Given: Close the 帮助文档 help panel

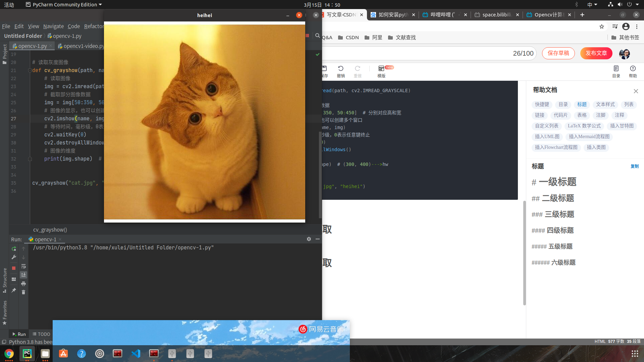Looking at the screenshot, I should coord(636,91).
